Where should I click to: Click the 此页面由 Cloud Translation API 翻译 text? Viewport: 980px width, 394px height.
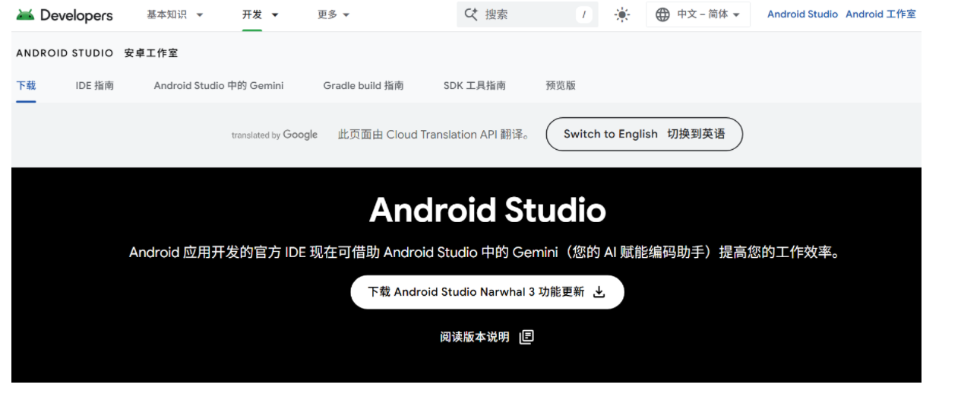point(434,135)
